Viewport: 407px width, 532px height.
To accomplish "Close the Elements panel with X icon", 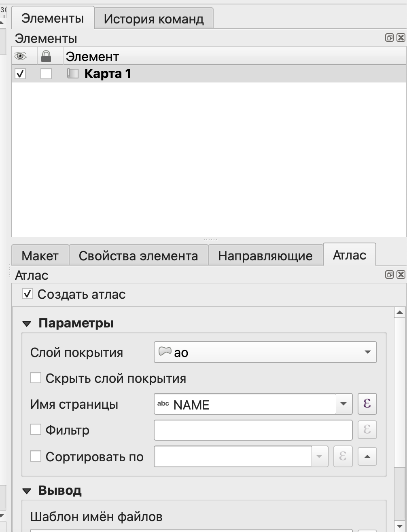I will (401, 38).
